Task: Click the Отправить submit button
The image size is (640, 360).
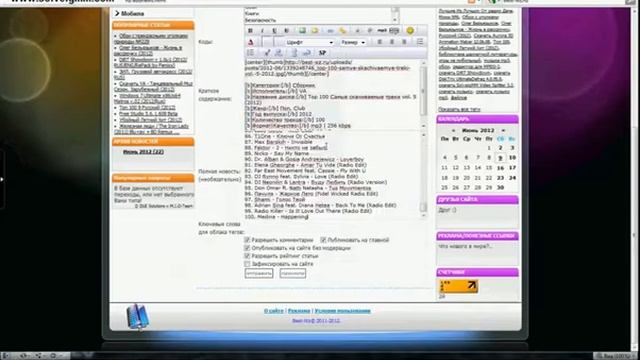Action: pos(259,273)
